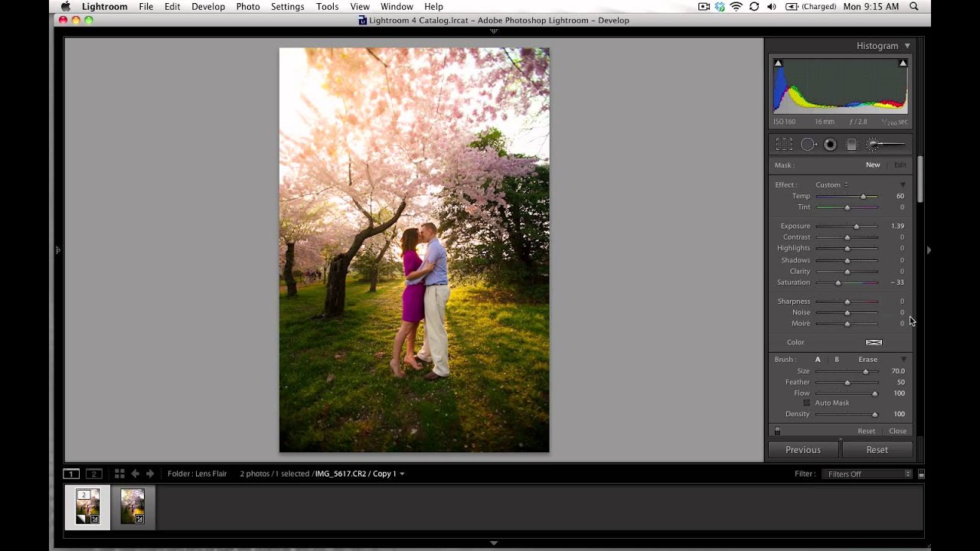Click the brush Size slider handle

click(x=866, y=372)
